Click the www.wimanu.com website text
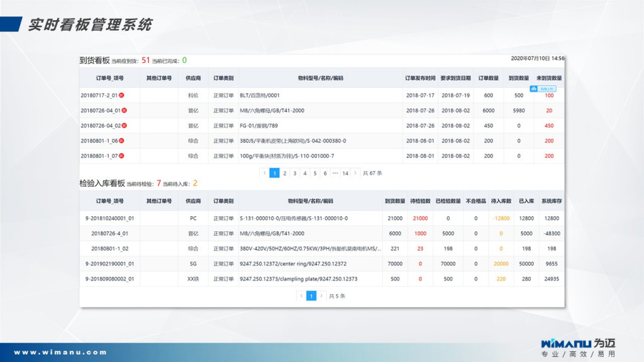The image size is (644, 362). pos(60,353)
